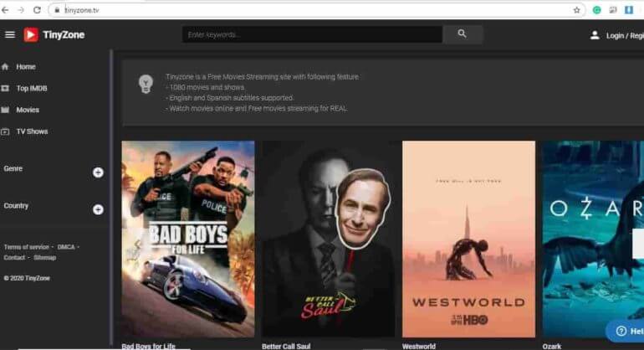This screenshot has height=350, width=644.
Task: Open the Bad Boys for Life poster
Action: pyautogui.click(x=188, y=239)
